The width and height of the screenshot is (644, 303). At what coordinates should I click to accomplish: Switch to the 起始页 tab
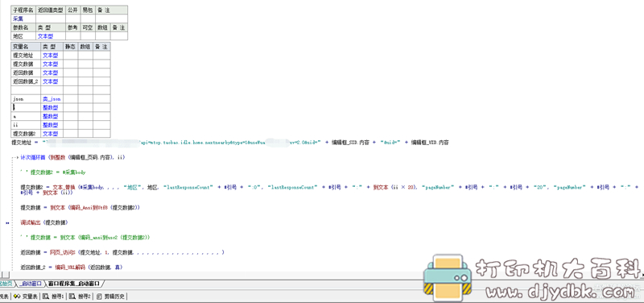pos(6,284)
